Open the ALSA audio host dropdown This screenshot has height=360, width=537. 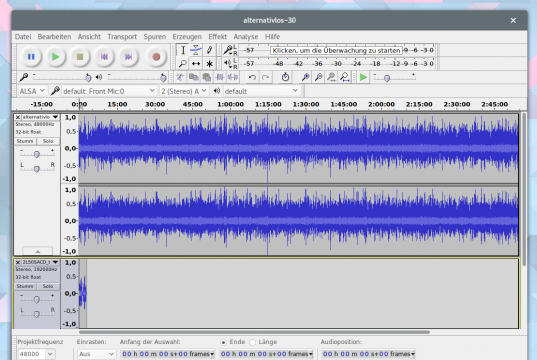pos(32,91)
